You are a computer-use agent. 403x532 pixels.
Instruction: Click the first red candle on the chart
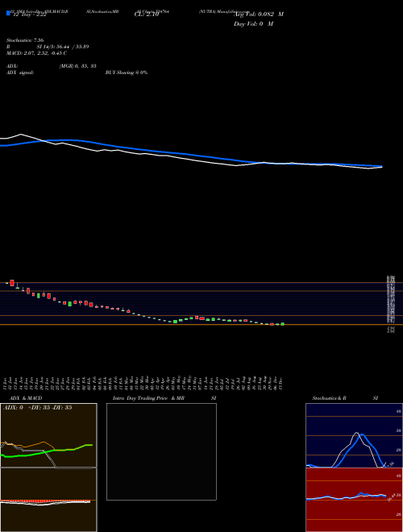click(12, 283)
